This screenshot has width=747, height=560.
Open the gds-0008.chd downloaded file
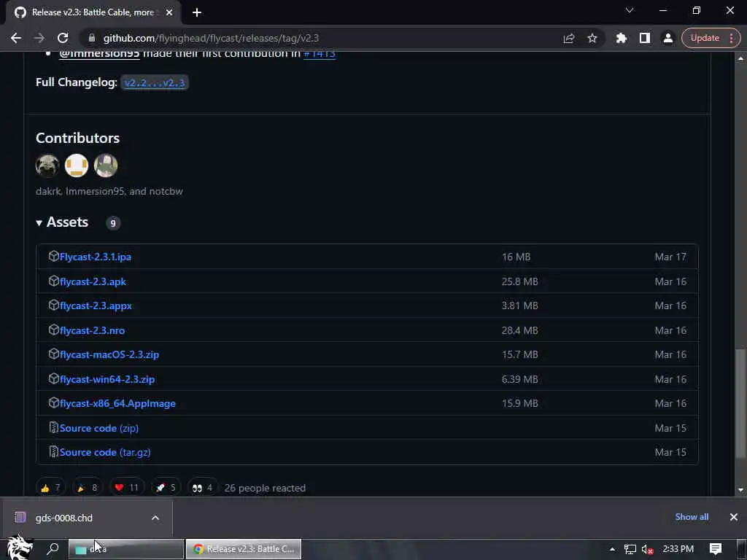[x=64, y=518]
